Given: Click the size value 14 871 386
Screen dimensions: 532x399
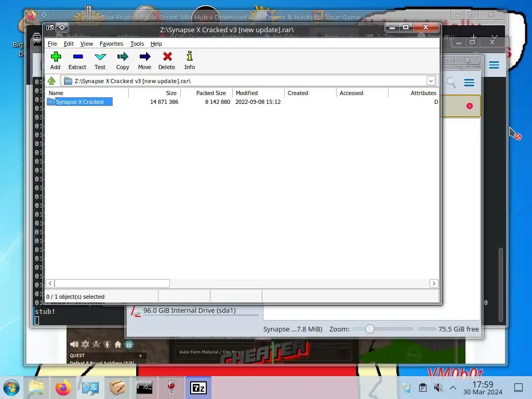Looking at the screenshot, I should point(164,102).
